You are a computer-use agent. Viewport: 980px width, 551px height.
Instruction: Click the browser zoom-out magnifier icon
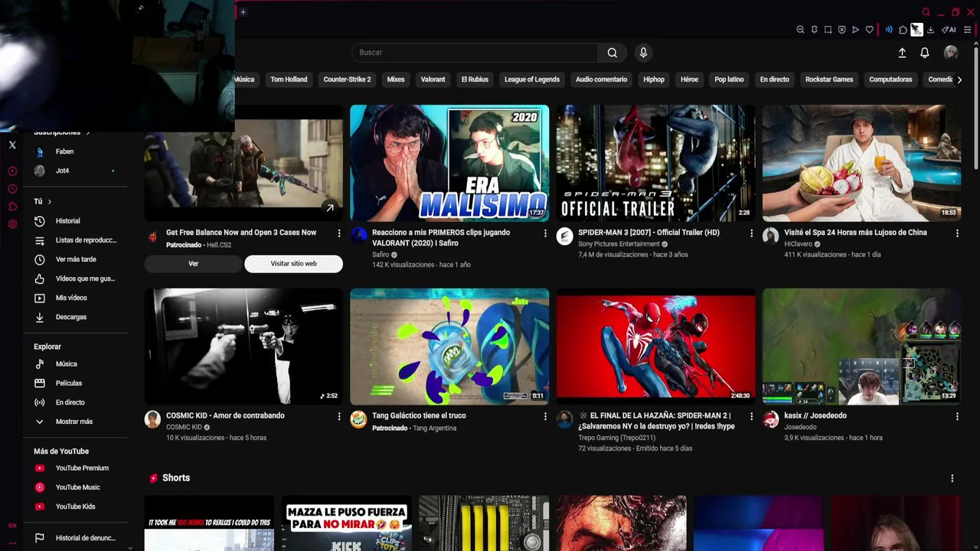(800, 30)
